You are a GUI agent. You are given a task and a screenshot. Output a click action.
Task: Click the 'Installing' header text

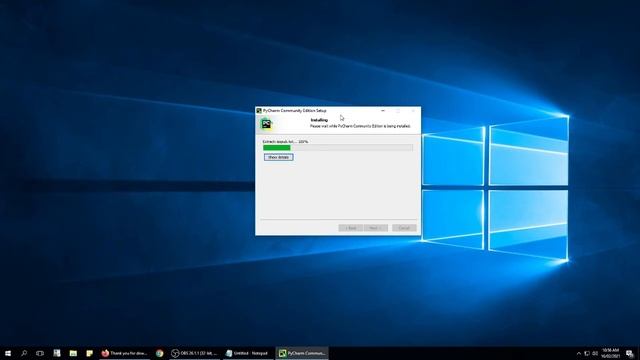pyautogui.click(x=319, y=120)
